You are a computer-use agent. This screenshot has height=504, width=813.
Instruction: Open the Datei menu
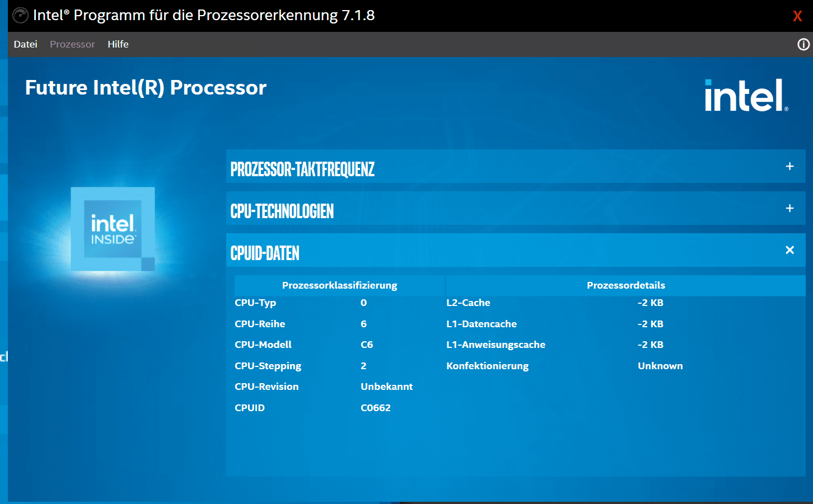25,44
